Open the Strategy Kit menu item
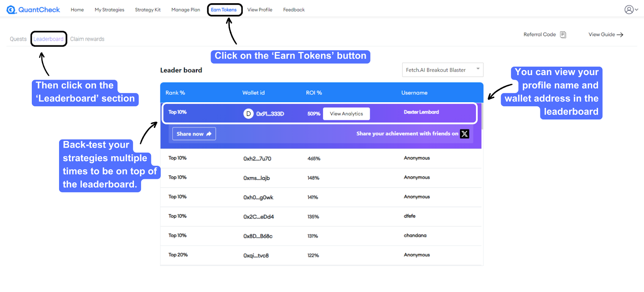The height and width of the screenshot is (292, 644). pos(148,10)
